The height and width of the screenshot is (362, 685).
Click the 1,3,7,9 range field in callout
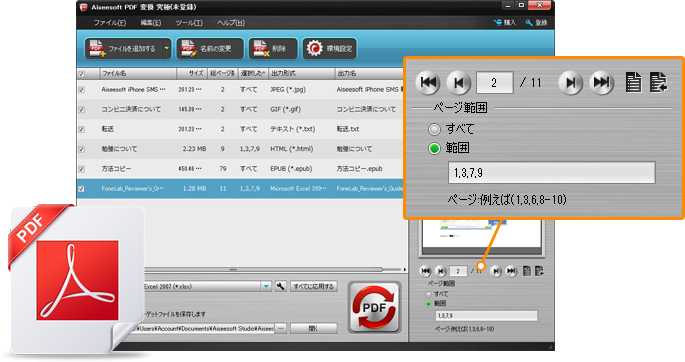[552, 173]
